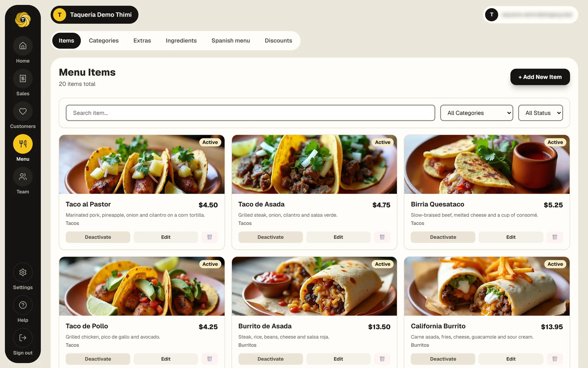Viewport: 588px width, 368px height.
Task: Delete California Burrito with trash icon
Action: tap(555, 359)
